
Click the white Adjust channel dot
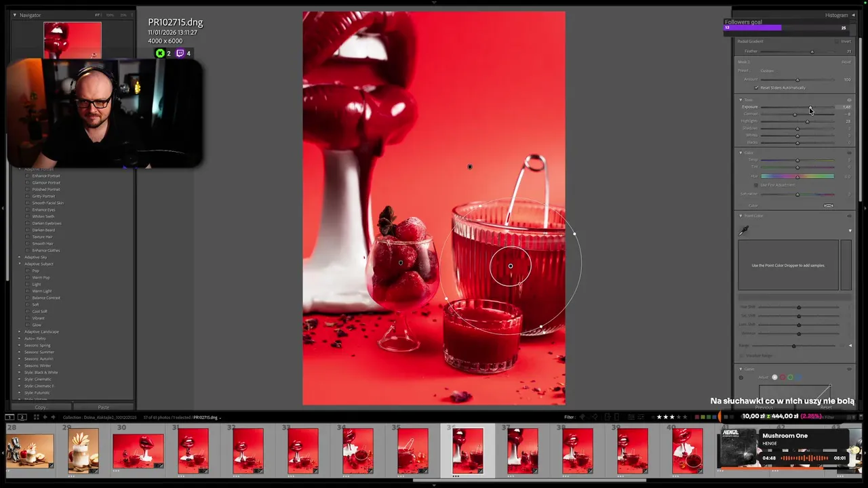(774, 377)
